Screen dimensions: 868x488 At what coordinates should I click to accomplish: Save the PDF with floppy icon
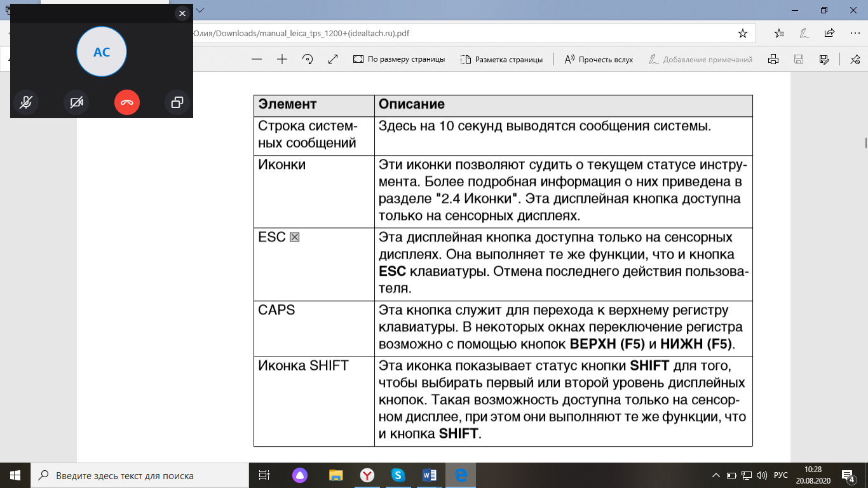(x=799, y=59)
